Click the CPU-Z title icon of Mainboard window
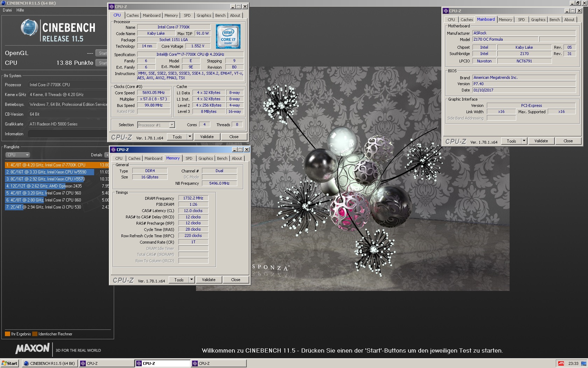The height and width of the screenshot is (368, 588). [446, 11]
